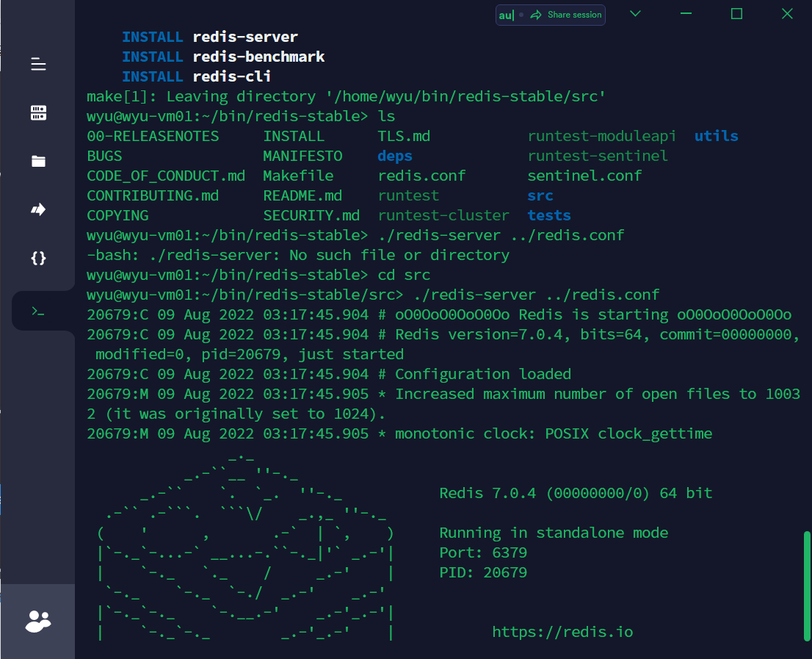The height and width of the screenshot is (659, 812).
Task: Select the active terminal prompt tab icon
Action: tap(38, 312)
